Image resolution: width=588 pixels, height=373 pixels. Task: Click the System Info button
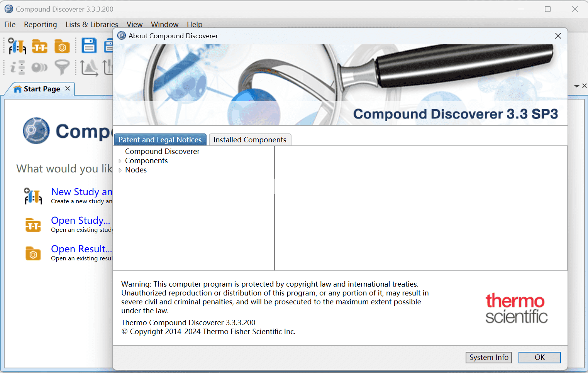pos(489,358)
